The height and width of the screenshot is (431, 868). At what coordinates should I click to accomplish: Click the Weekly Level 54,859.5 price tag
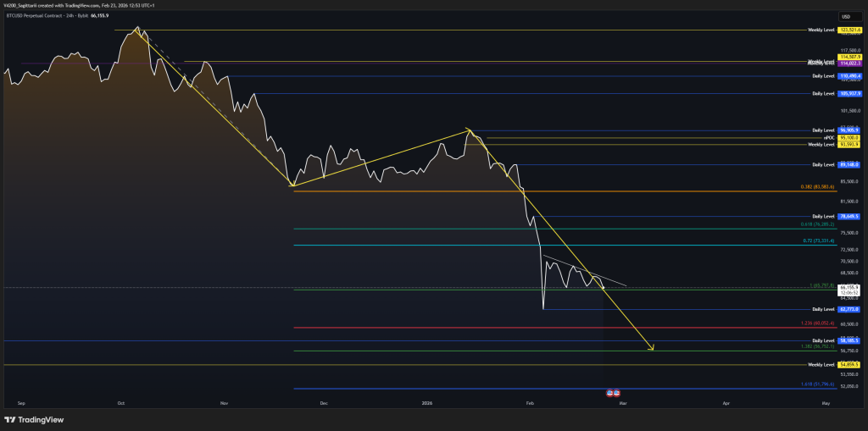point(849,365)
